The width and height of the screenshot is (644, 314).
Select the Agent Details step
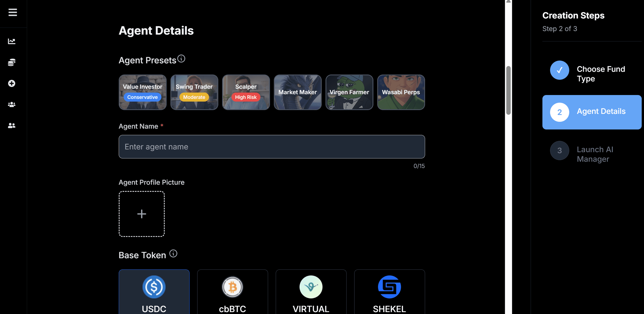pyautogui.click(x=592, y=112)
